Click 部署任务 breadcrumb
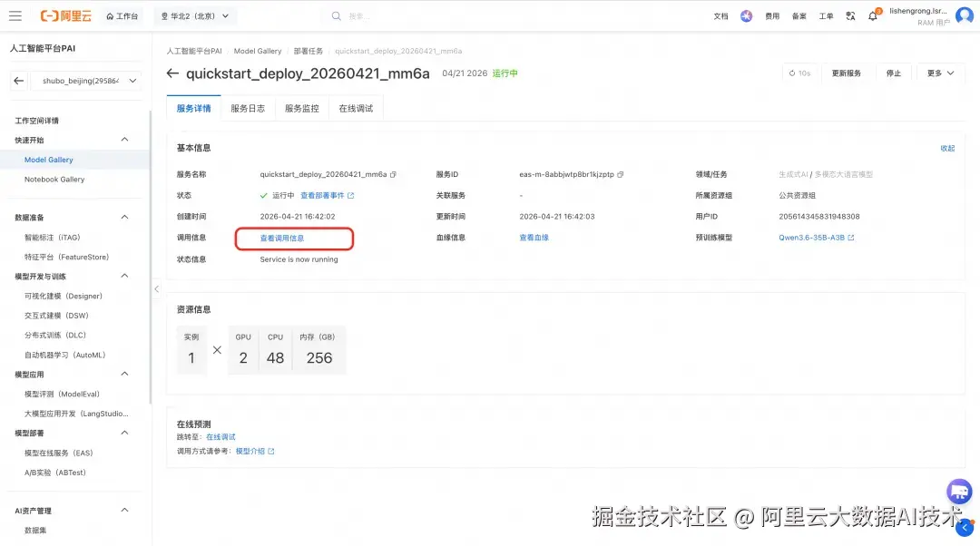980x546 pixels. click(309, 51)
